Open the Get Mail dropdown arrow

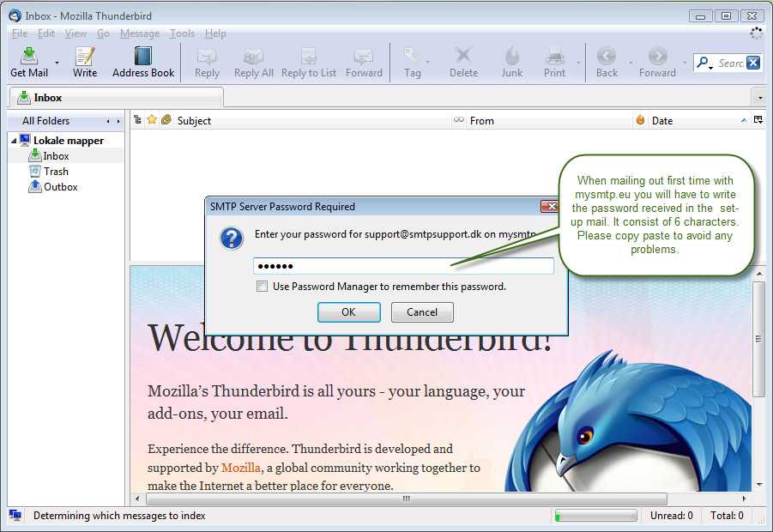57,63
